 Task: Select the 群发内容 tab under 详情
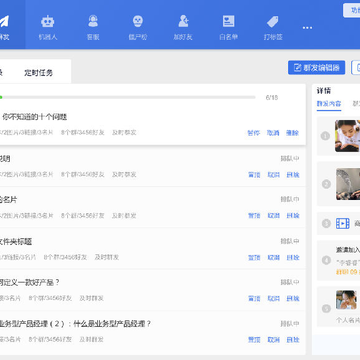pyautogui.click(x=329, y=104)
